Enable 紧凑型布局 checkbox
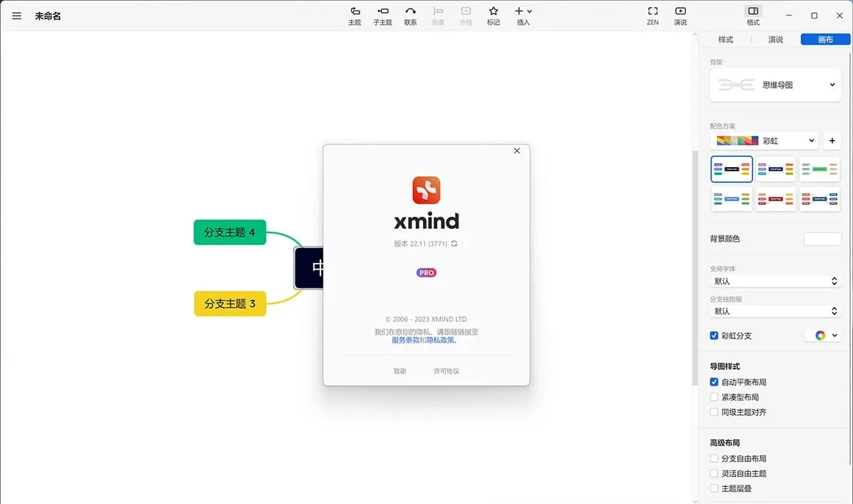Screen dimensions: 853x504 coord(714,397)
